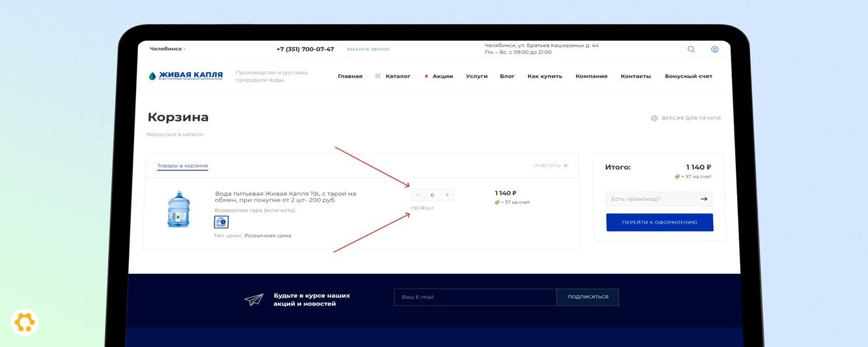Click the paper plane newsletter icon
This screenshot has width=868, height=347.
254,299
